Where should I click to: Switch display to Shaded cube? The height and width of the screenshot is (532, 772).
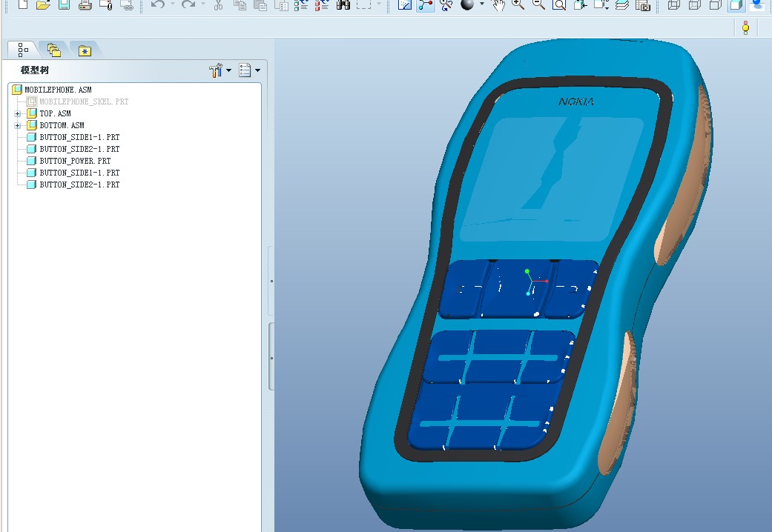[736, 5]
